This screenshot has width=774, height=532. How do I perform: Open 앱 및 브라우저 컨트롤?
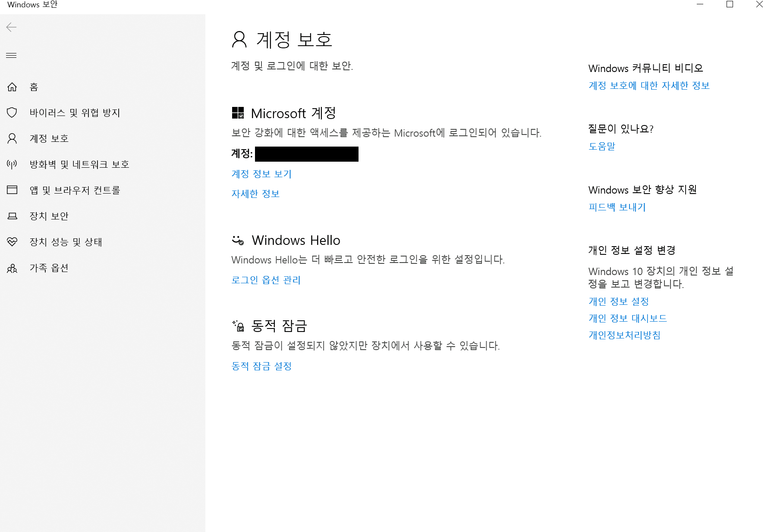(75, 191)
